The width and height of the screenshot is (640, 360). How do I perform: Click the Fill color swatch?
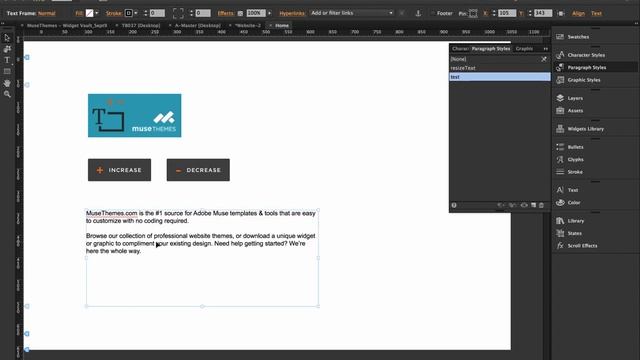click(89, 13)
